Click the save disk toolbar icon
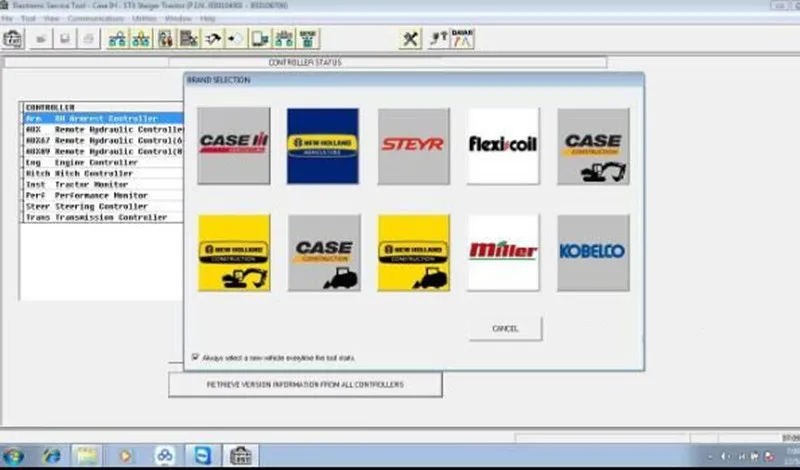Image resolution: width=800 pixels, height=470 pixels. tap(65, 39)
